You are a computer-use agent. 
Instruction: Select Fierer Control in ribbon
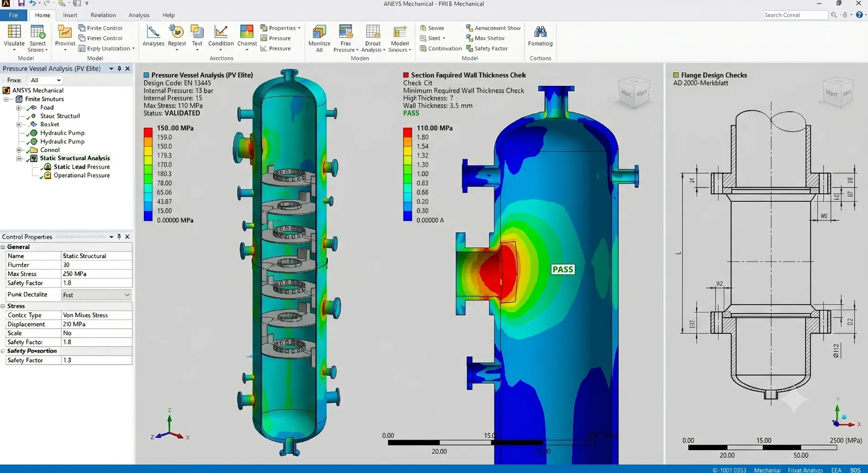point(100,38)
